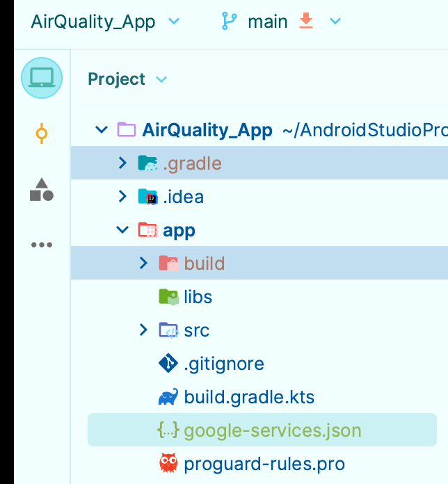Select build.gradle.kts file
This screenshot has height=484, width=448.
259,396
